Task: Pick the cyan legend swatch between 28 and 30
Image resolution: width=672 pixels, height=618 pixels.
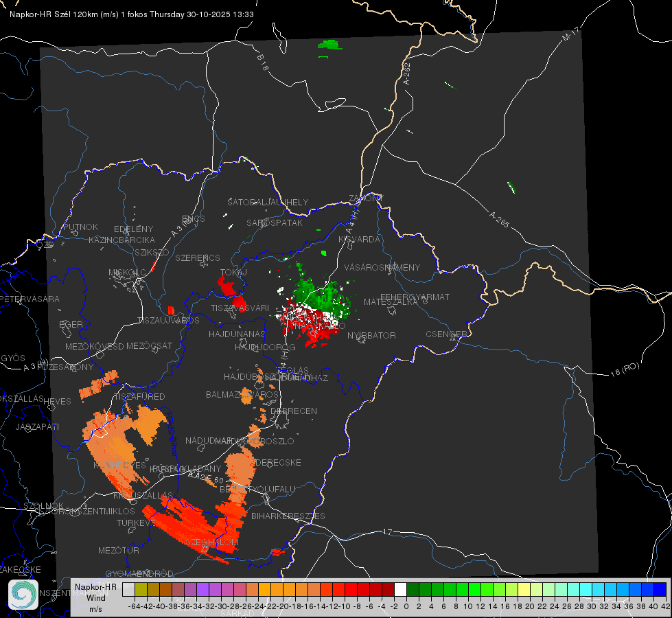Action: click(586, 589)
